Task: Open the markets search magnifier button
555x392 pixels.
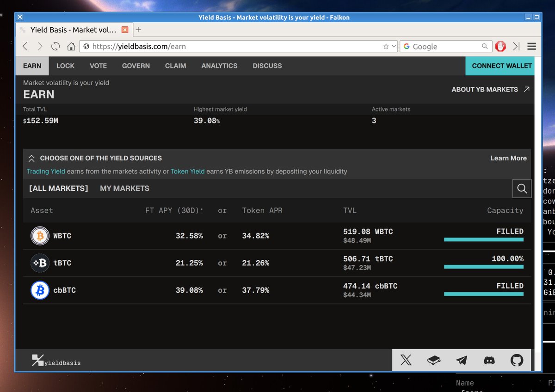Action: click(522, 188)
